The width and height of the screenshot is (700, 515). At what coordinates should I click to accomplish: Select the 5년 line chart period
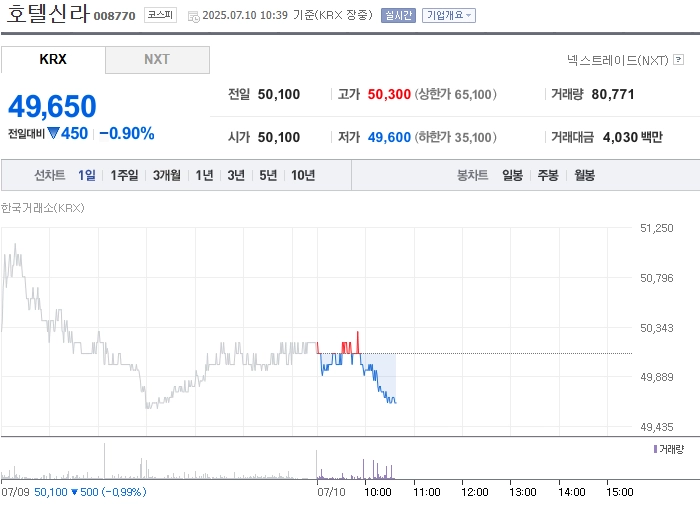(268, 175)
